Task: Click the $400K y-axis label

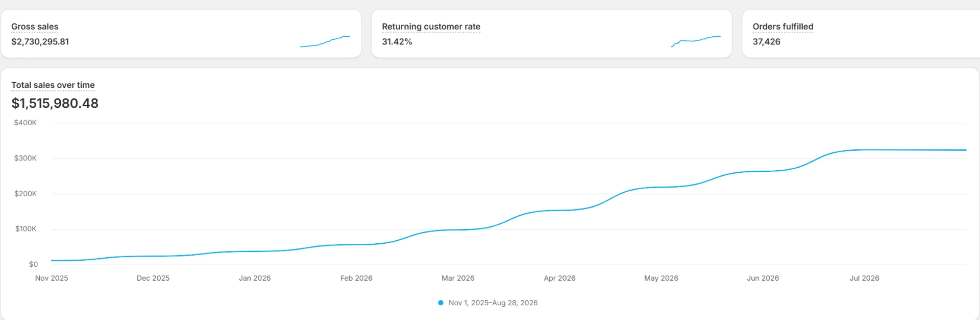Action: coord(25,123)
